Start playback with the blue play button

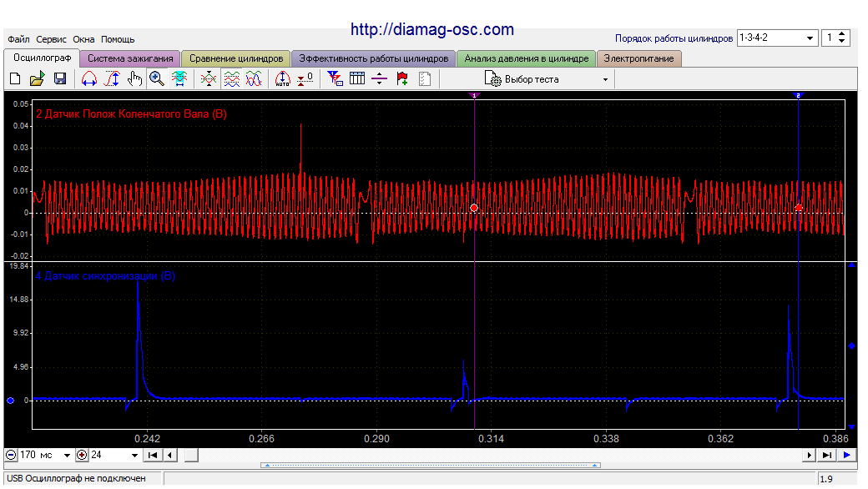click(x=847, y=455)
